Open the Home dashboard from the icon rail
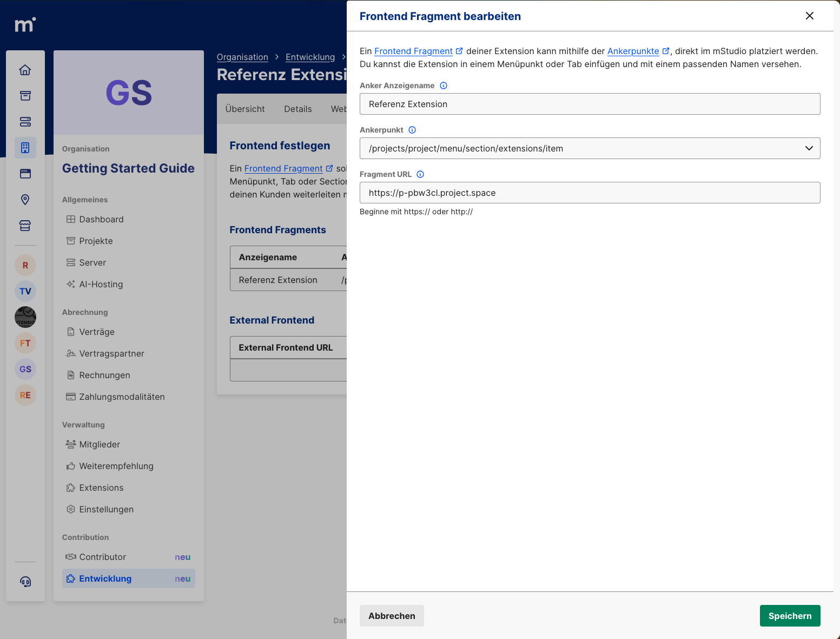Viewport: 840px width, 639px height. pos(25,70)
